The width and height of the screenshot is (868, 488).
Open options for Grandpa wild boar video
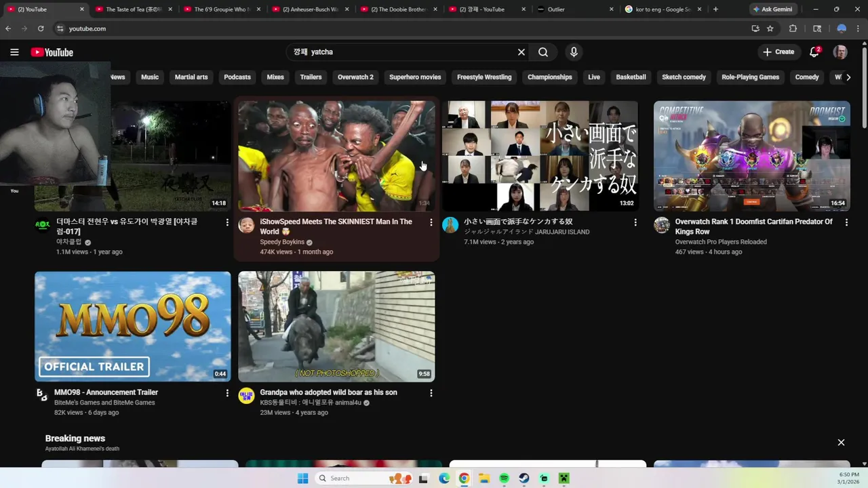point(431,393)
